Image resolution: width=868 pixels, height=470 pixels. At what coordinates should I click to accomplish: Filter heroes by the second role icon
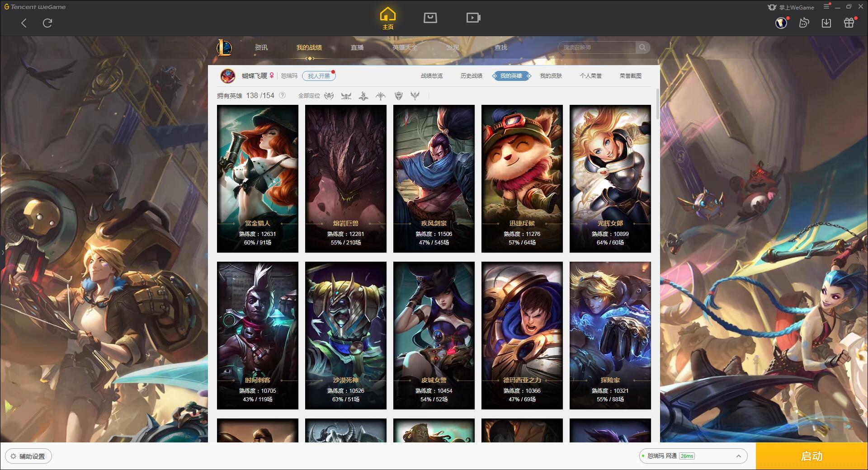(x=346, y=96)
